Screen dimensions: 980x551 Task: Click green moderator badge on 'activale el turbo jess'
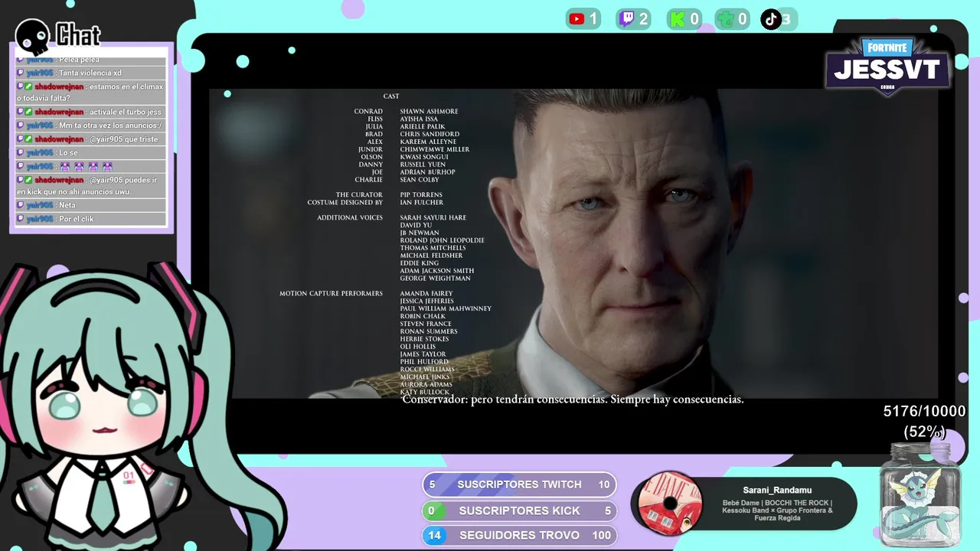(29, 112)
